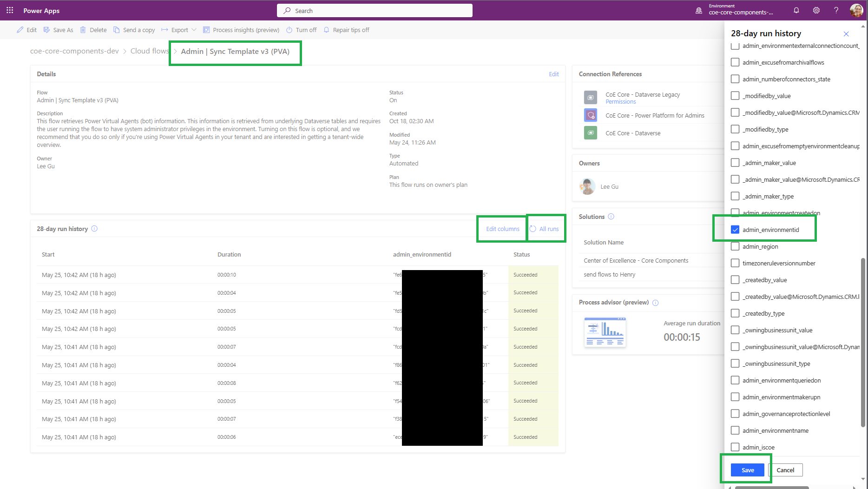Open the Power Apps app launcher waffle
The image size is (868, 489).
point(9,10)
